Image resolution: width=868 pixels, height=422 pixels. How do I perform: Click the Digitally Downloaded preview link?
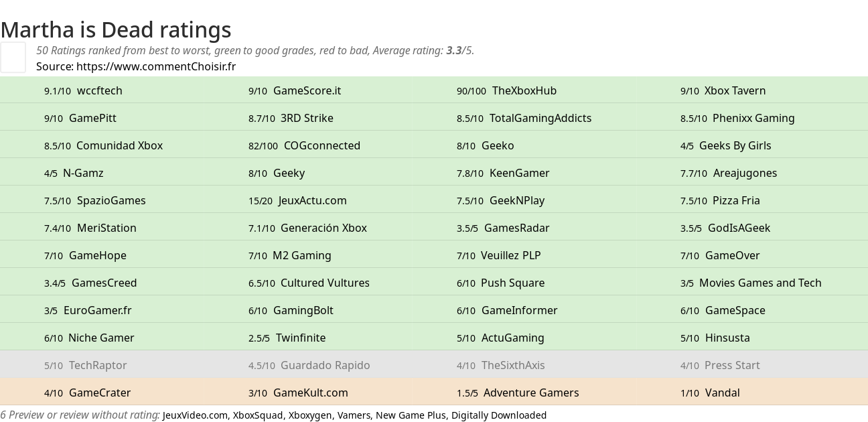[498, 415]
